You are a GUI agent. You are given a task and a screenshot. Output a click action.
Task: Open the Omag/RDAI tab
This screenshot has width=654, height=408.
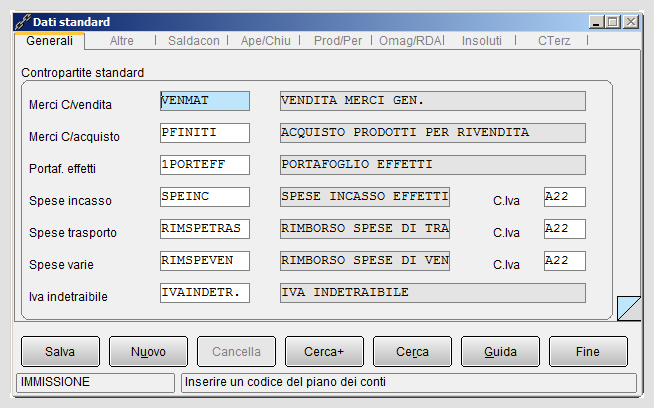(411, 40)
